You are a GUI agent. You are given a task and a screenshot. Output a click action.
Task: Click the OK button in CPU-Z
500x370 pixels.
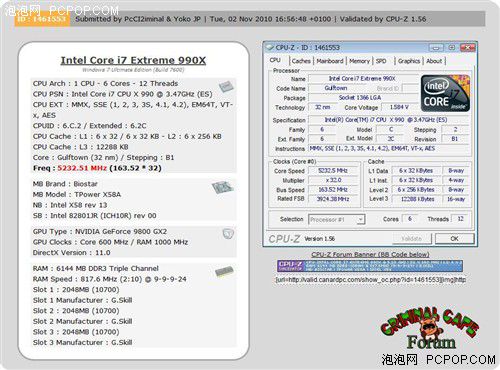454,239
